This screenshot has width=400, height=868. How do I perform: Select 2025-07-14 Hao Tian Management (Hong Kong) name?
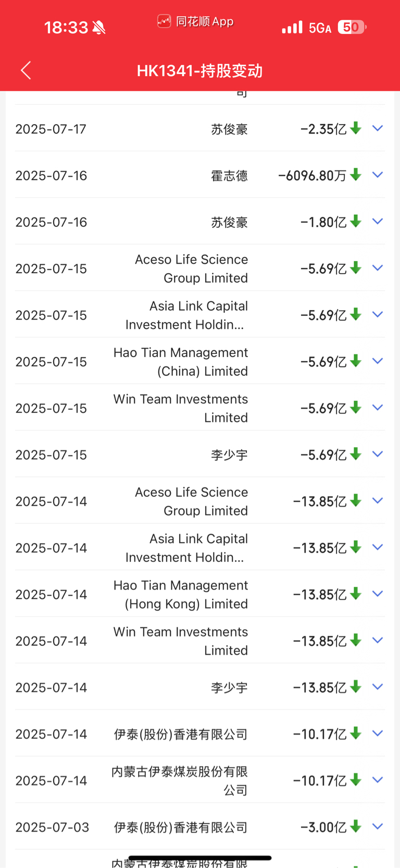tap(181, 594)
